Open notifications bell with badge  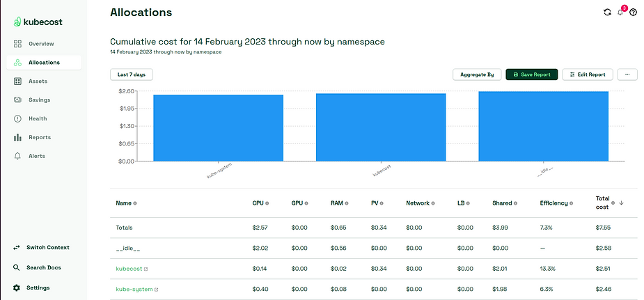[x=621, y=12]
